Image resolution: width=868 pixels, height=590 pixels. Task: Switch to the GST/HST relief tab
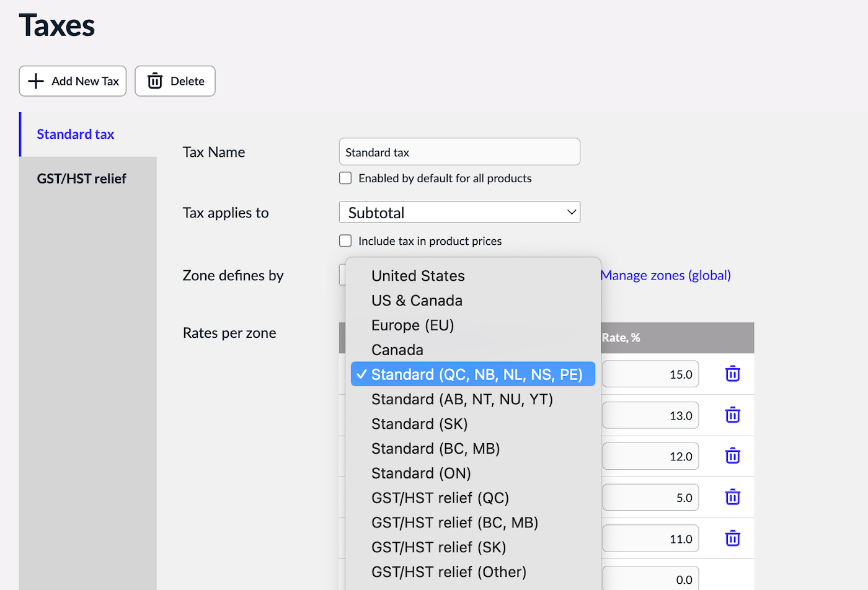81,179
